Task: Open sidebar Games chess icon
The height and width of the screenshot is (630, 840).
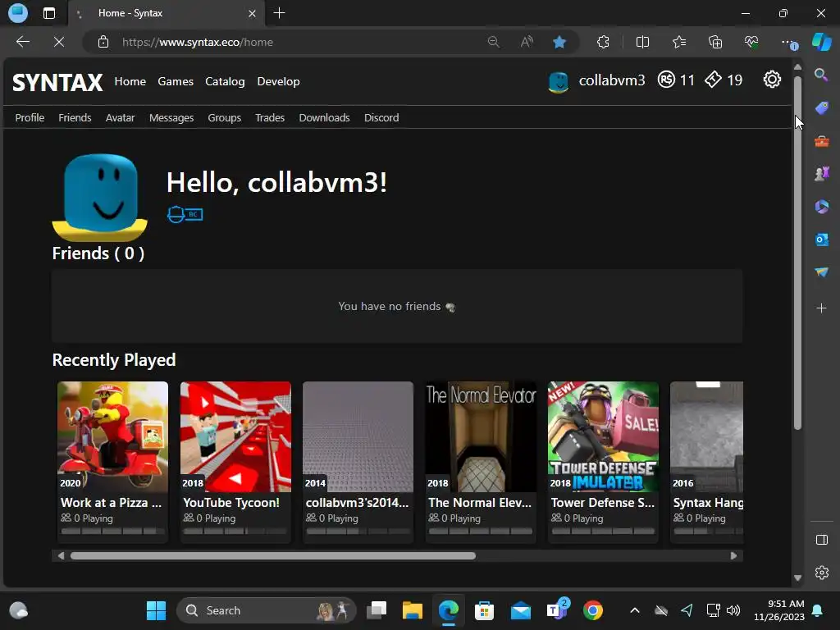Action: coord(821,174)
